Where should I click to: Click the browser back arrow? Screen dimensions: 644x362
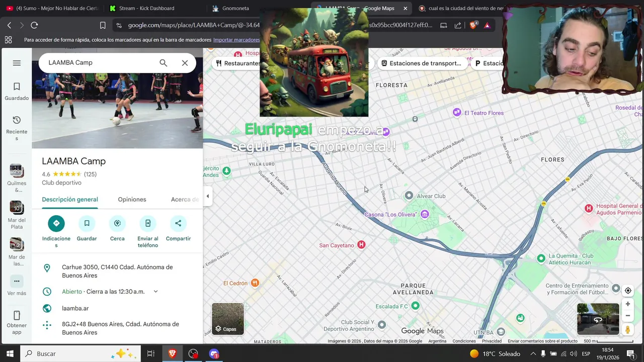click(x=9, y=25)
